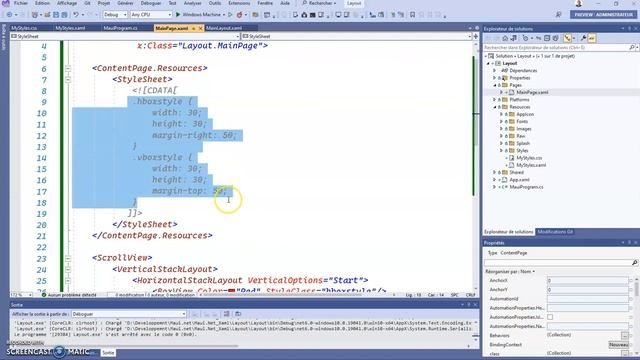Open the Déboguer menu

151,3
